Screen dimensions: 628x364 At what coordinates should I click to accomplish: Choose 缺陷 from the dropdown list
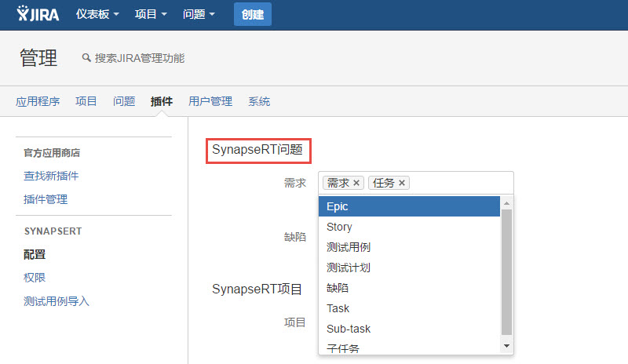click(409, 288)
